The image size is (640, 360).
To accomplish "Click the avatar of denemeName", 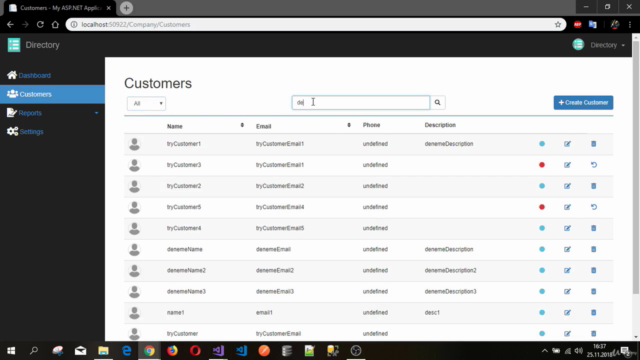I will tap(134, 249).
